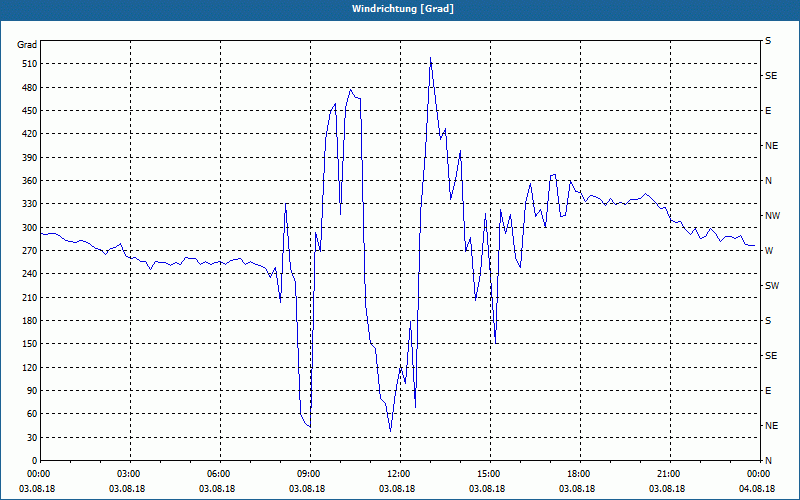Select the 270 y-axis value

coord(30,251)
